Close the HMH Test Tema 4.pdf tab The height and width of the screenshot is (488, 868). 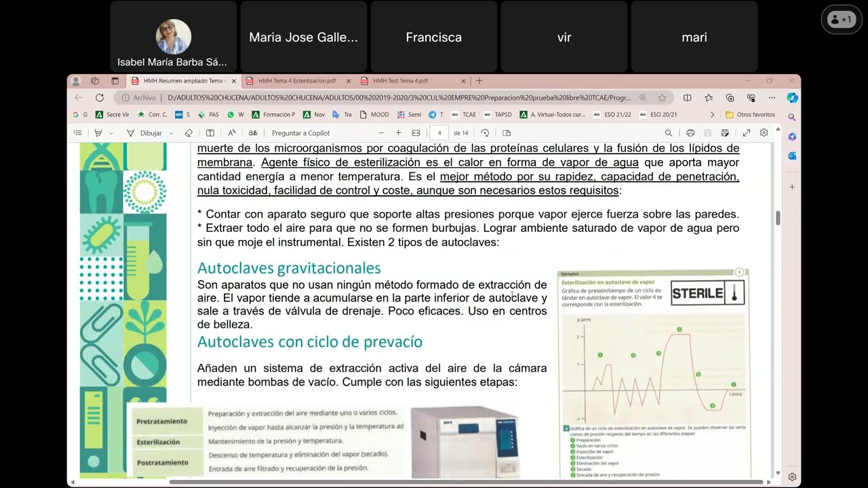463,81
